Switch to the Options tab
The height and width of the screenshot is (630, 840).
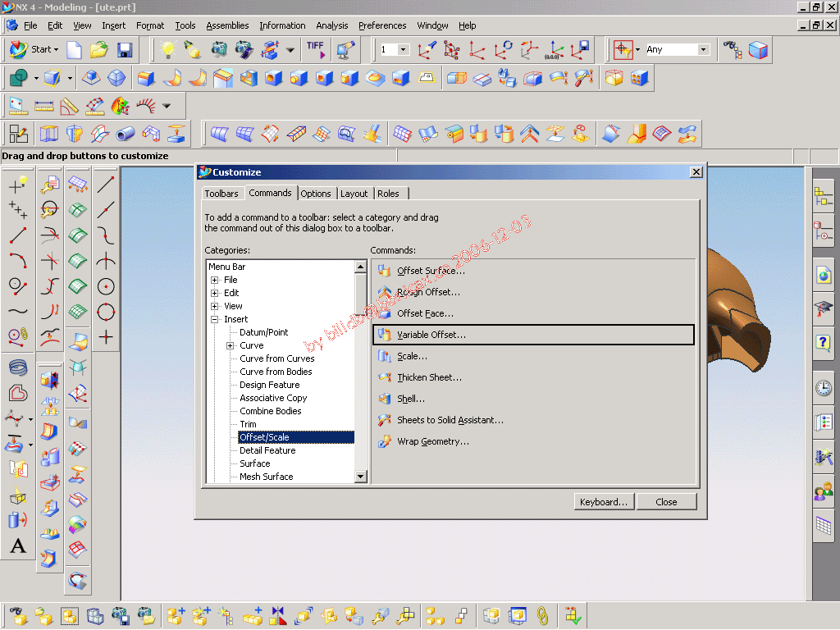[x=316, y=194]
